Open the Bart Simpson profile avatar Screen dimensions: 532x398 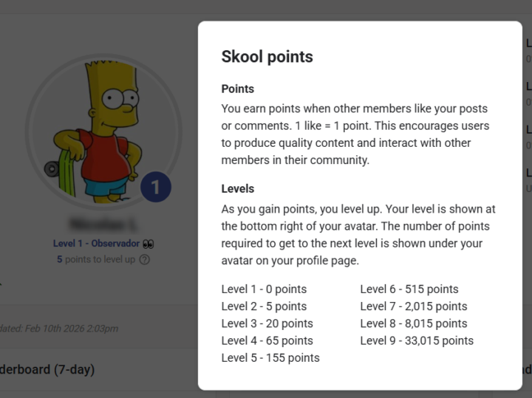103,130
